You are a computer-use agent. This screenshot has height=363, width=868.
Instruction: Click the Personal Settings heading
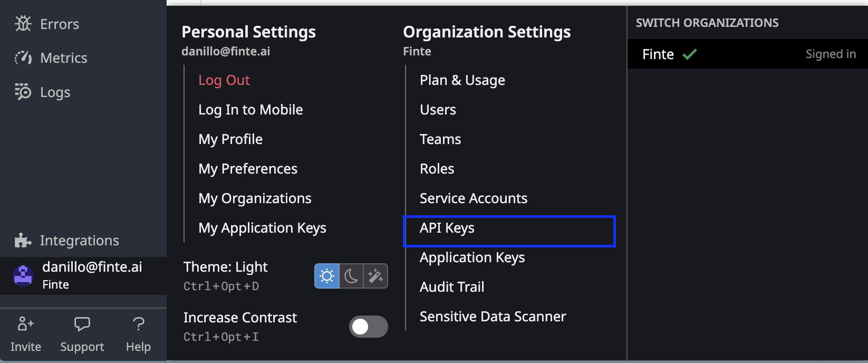[248, 32]
